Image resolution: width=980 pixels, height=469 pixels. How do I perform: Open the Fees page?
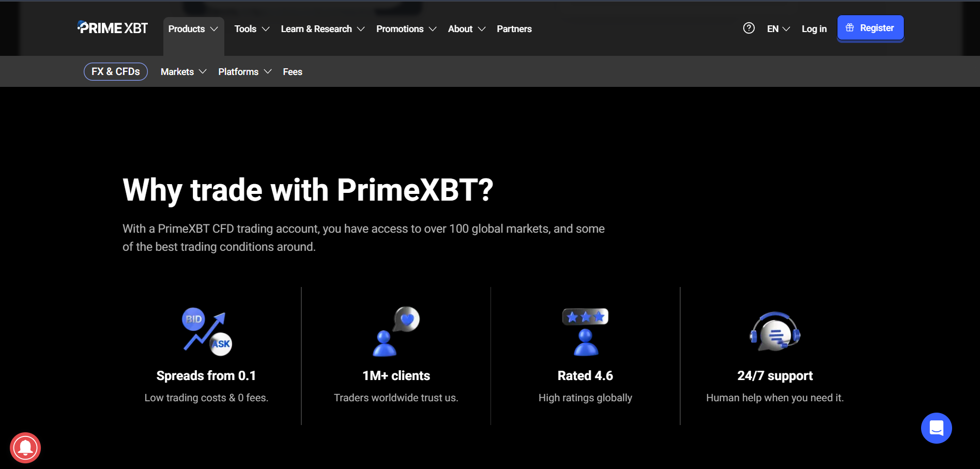[x=293, y=72]
